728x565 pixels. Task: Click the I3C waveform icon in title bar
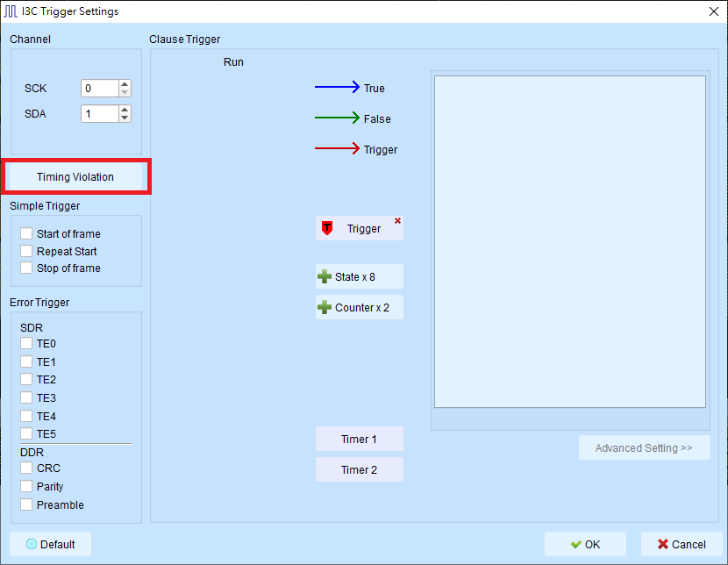click(x=11, y=11)
